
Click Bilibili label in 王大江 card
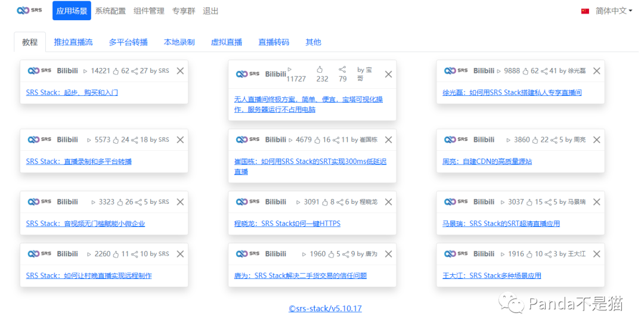484,254
